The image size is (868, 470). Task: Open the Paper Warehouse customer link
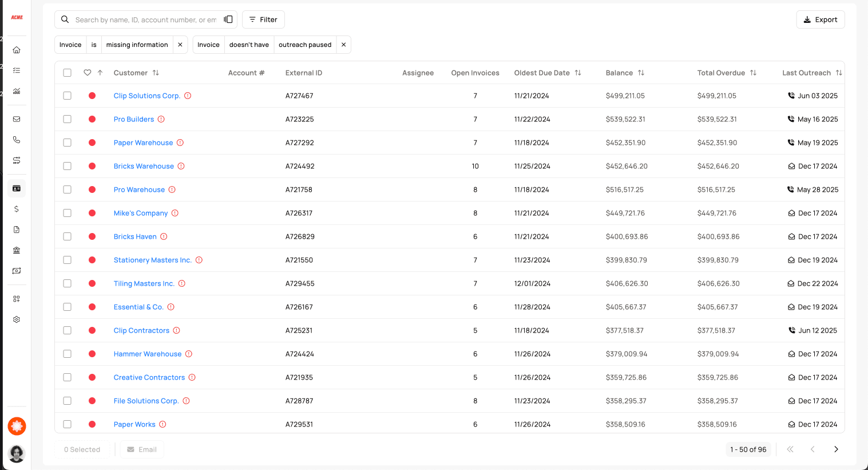[x=143, y=143]
